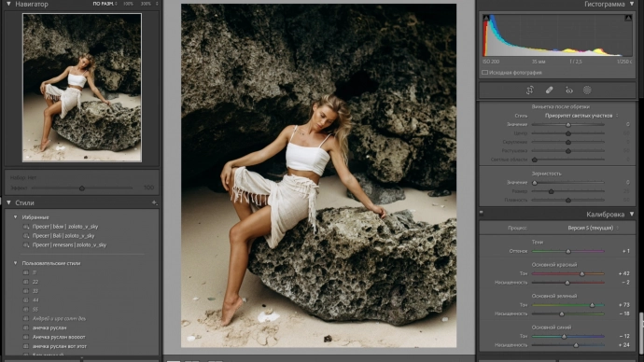This screenshot has width=644, height=362.
Task: Collapse the Навигатор panel
Action: (x=8, y=4)
